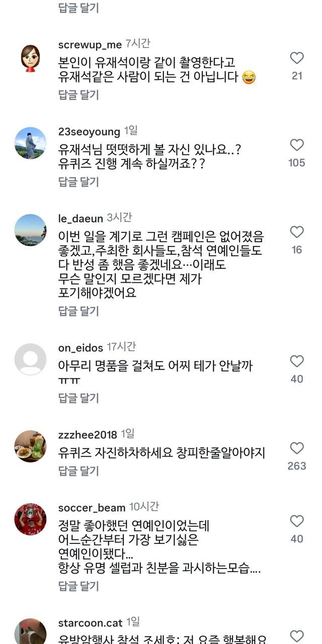Screen dimensions: 322x644
Task: Reply to screwup_me via 답글 달기
Action: [x=78, y=95]
